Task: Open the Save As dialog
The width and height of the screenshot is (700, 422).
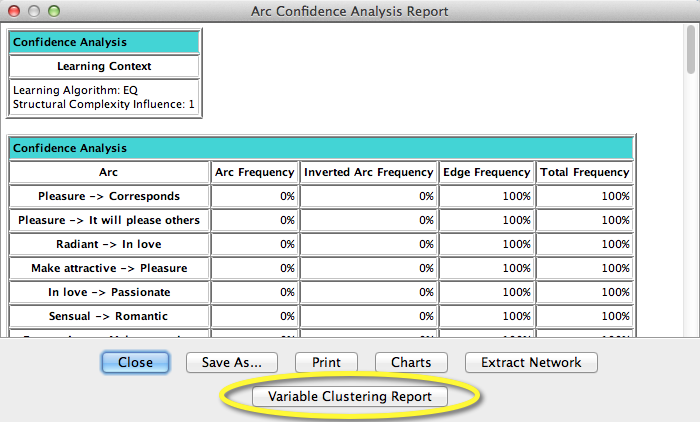Action: pos(232,362)
